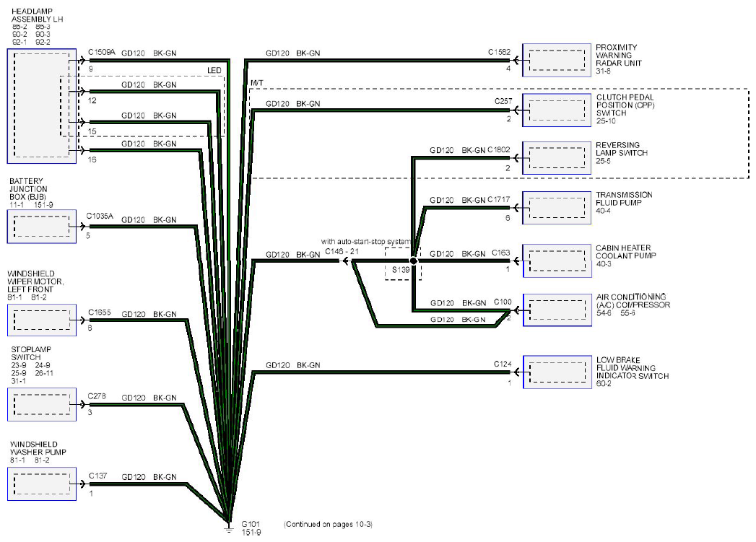
Task: Select the Cabin Heater Coolant Pump box
Action: (557, 261)
